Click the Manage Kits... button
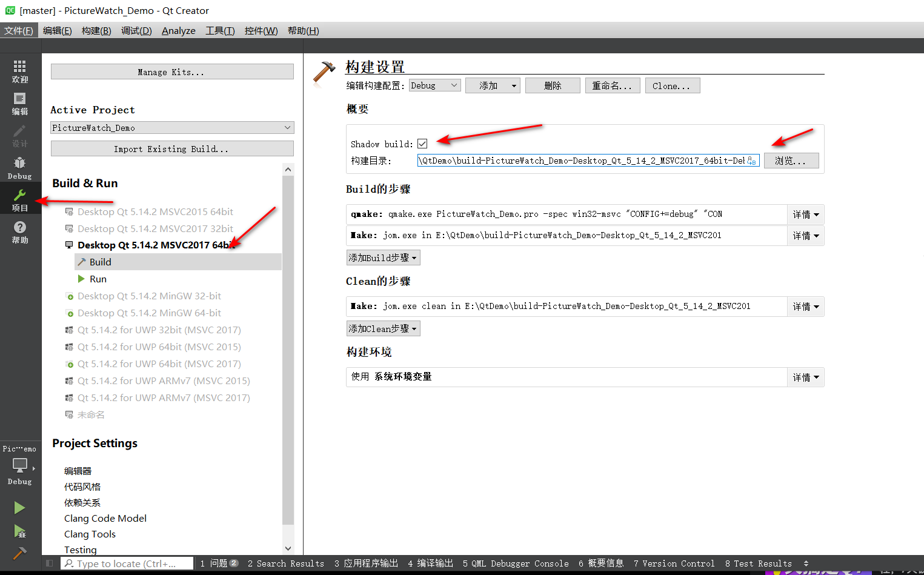This screenshot has width=924, height=575. (x=172, y=71)
